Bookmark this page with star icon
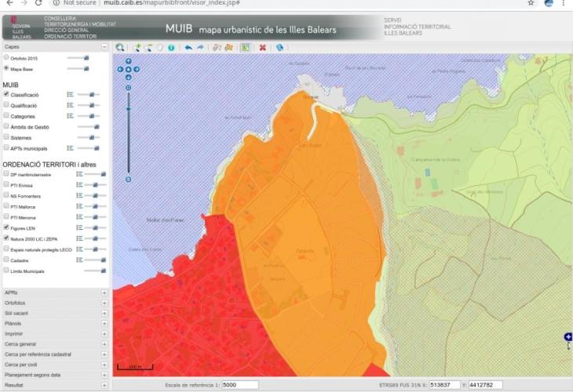The width and height of the screenshot is (573, 392). pyautogui.click(x=531, y=3)
